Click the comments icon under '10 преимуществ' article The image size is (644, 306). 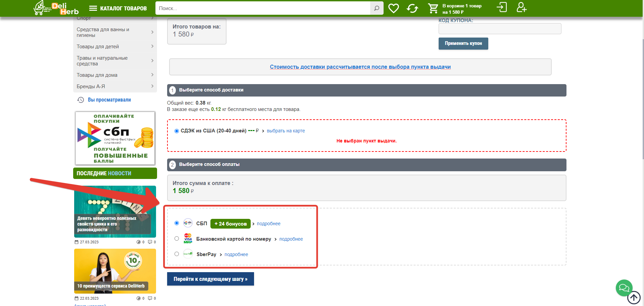point(150,298)
